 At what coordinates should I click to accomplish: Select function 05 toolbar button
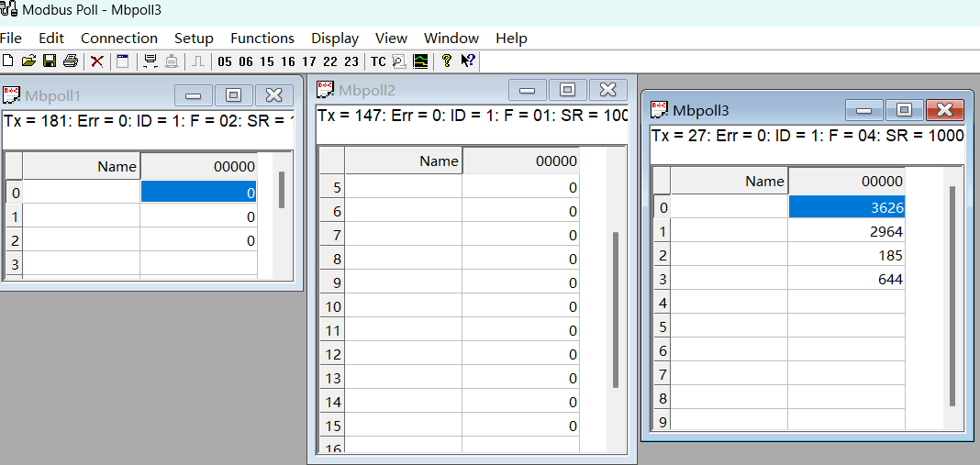(225, 61)
